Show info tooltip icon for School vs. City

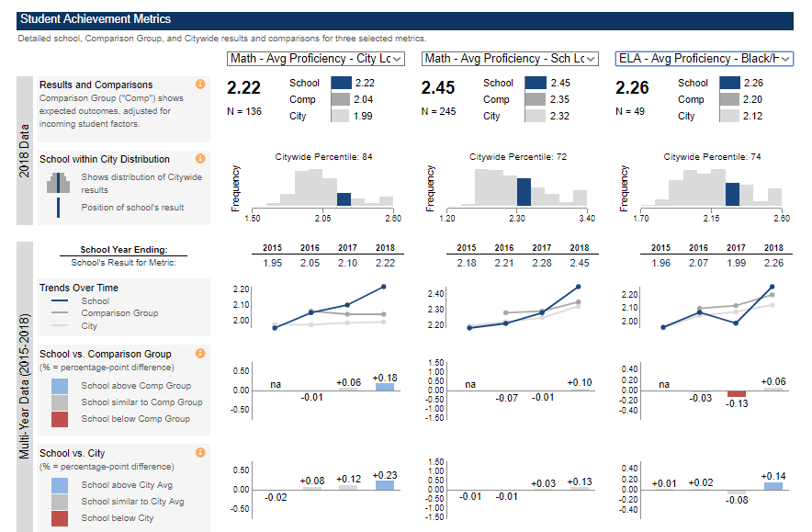coord(200,453)
